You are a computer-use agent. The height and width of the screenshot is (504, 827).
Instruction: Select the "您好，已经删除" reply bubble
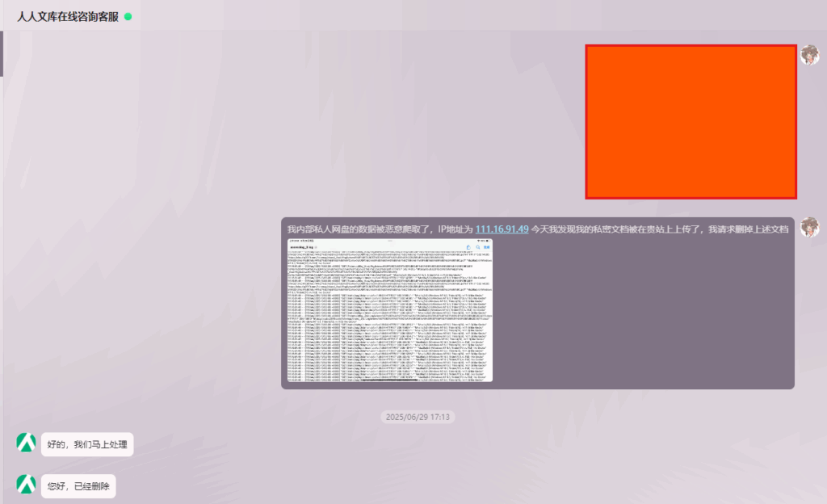click(x=78, y=486)
